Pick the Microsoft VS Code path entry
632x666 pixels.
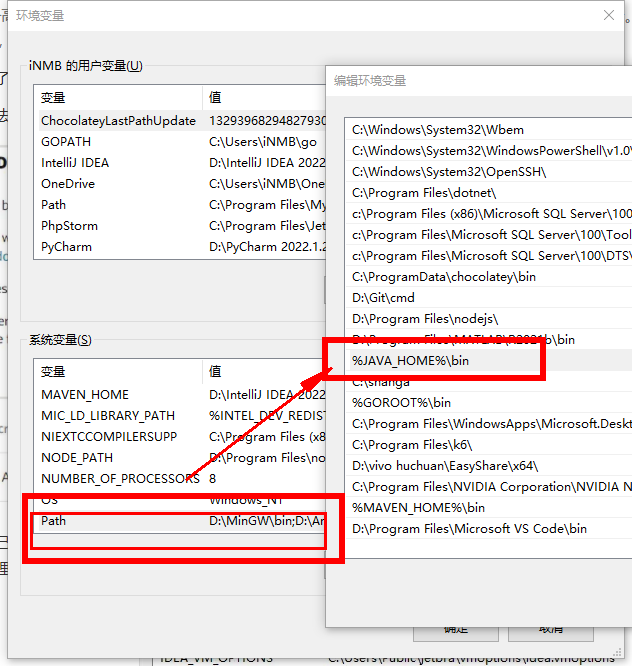tap(469, 528)
